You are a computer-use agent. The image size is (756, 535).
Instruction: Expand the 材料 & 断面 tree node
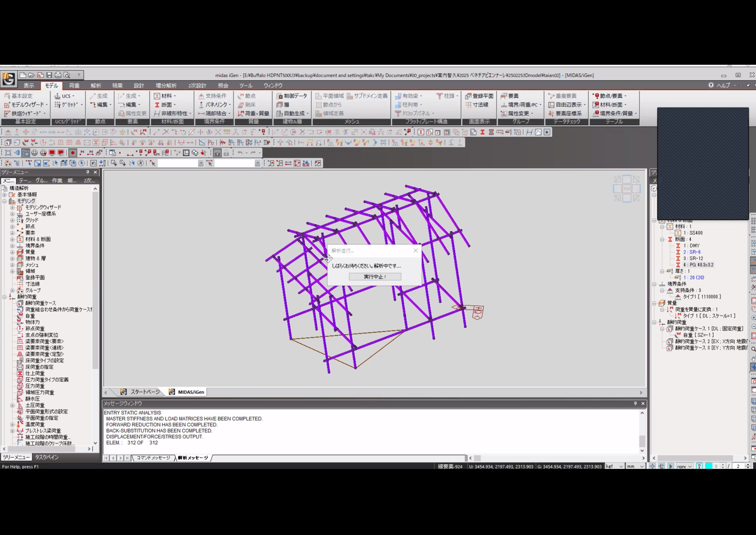tap(12, 239)
